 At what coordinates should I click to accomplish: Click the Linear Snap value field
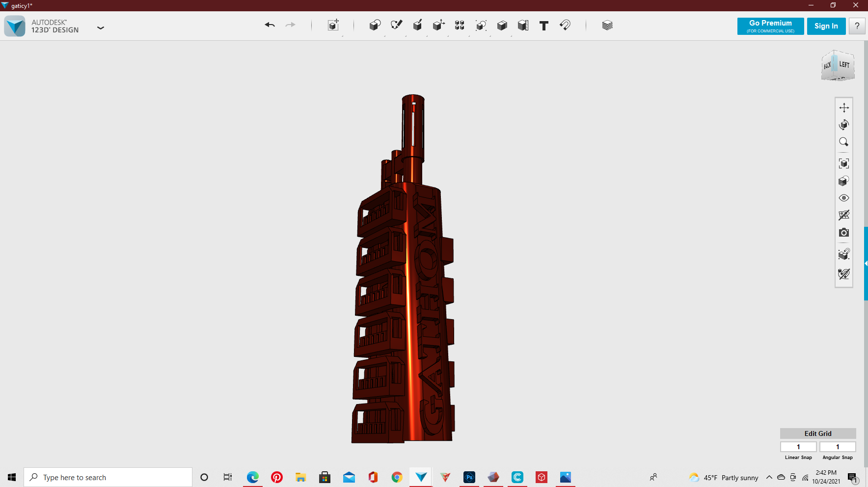pyautogui.click(x=798, y=447)
